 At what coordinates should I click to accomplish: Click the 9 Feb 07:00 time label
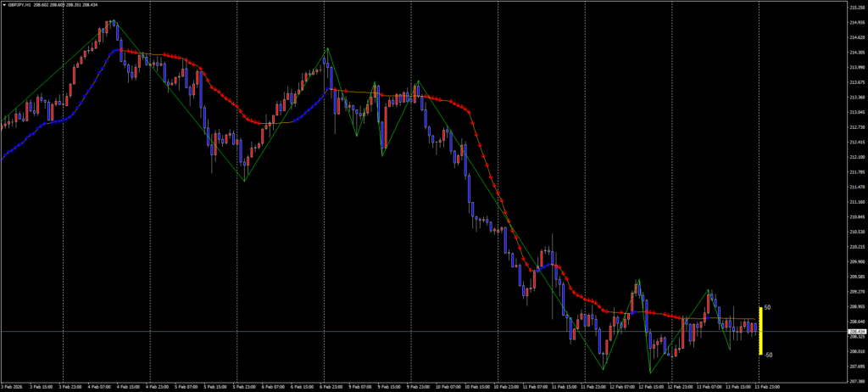pyautogui.click(x=361, y=386)
